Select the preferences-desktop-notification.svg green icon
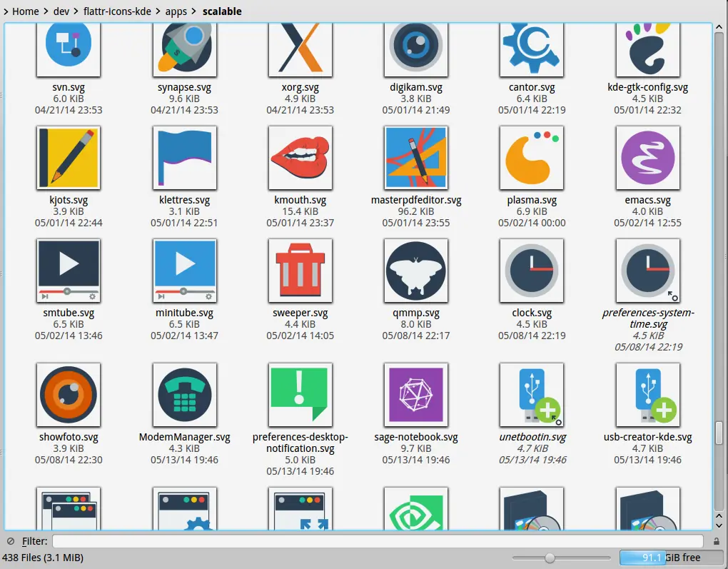 point(300,394)
